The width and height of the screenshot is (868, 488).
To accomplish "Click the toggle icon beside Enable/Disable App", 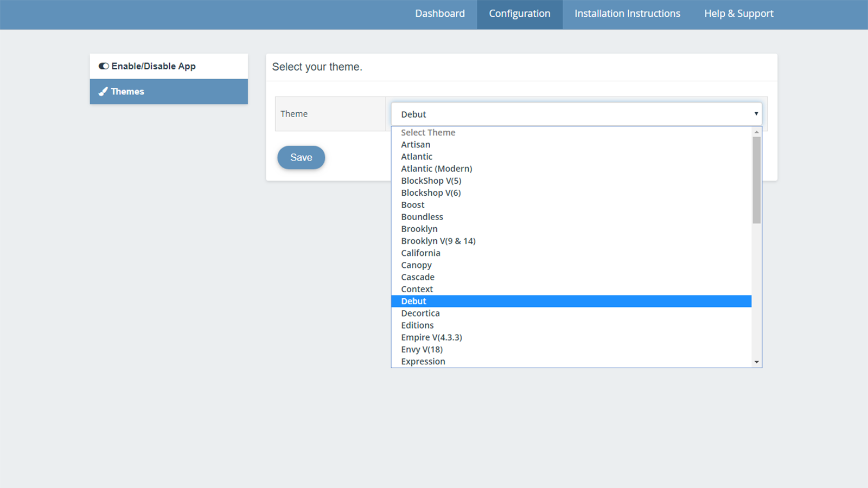I will point(104,66).
